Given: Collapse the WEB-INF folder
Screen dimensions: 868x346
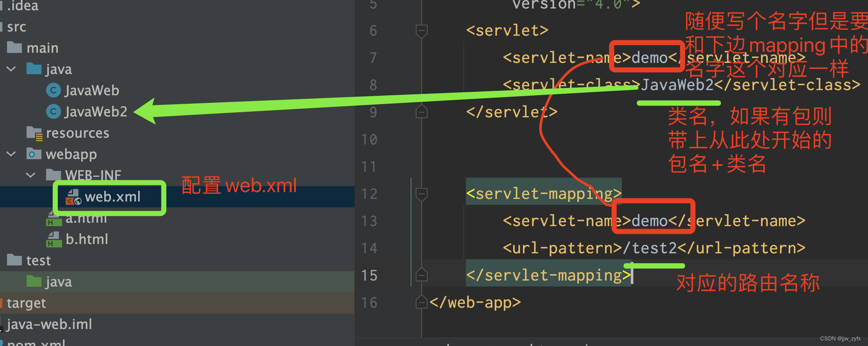Looking at the screenshot, I should coord(31,175).
